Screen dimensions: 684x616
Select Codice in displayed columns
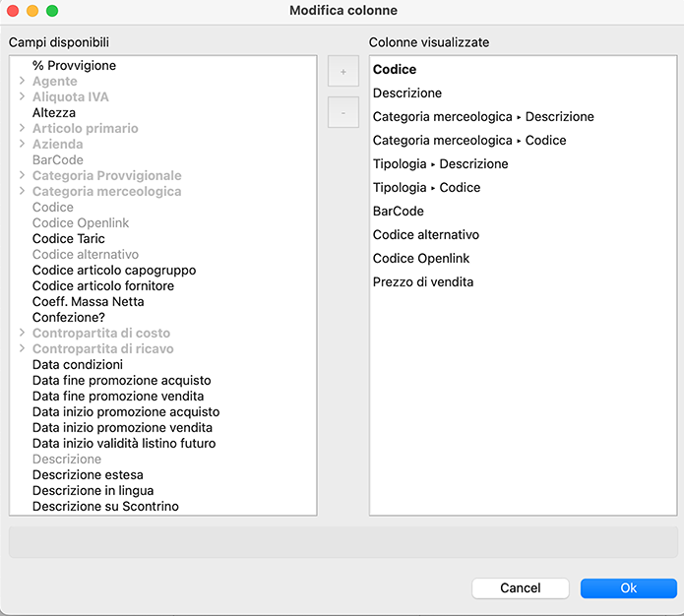coord(395,70)
